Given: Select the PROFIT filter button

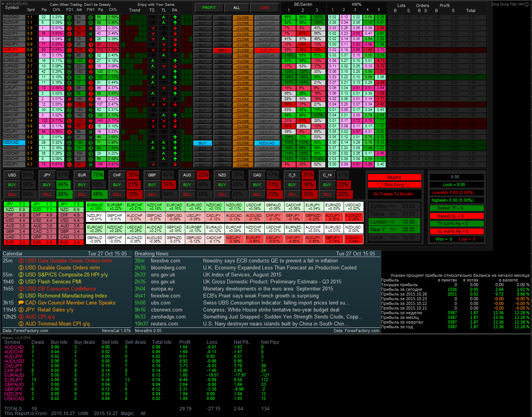Looking at the screenshot, I should tap(209, 8).
